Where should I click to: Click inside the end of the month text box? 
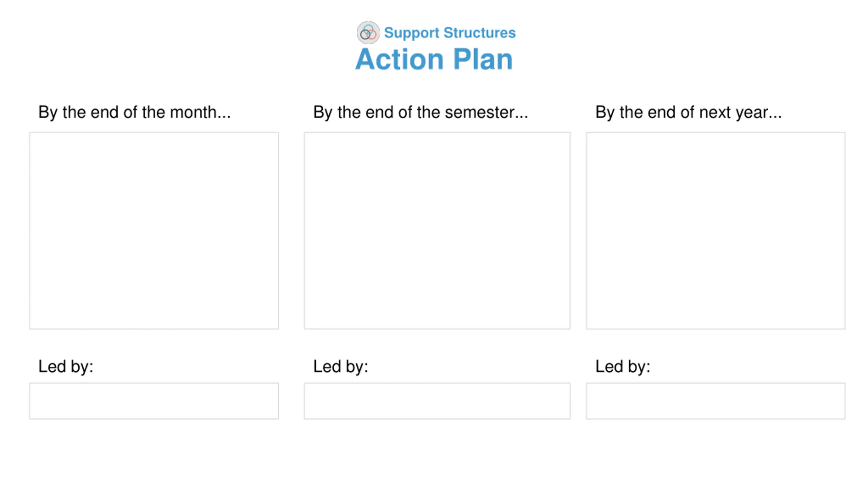click(x=154, y=230)
